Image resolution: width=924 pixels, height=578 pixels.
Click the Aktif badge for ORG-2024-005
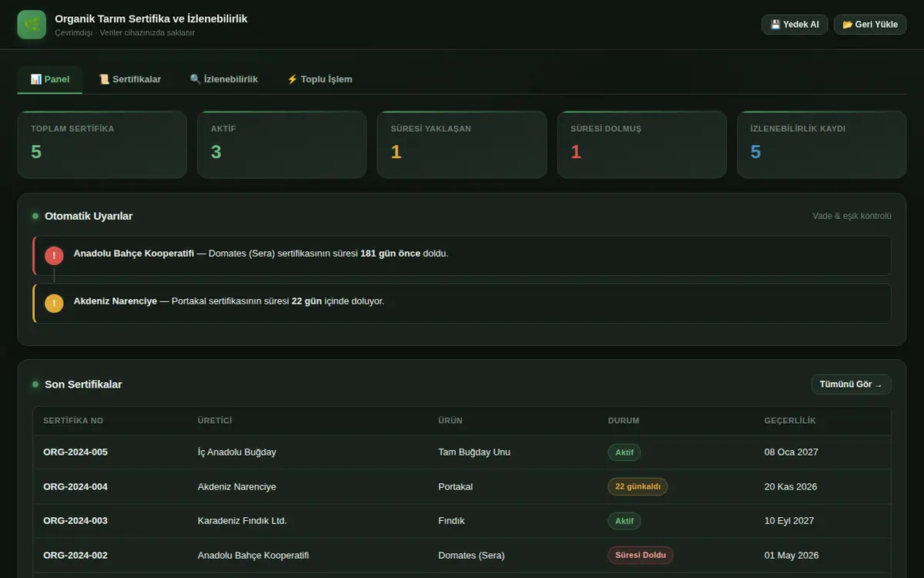pyautogui.click(x=624, y=452)
